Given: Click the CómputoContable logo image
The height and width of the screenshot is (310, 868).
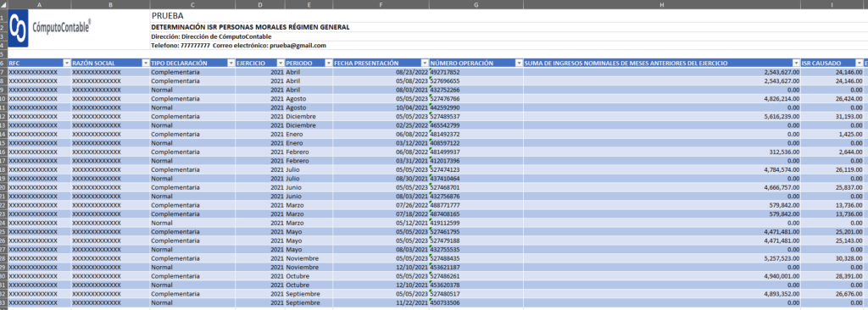Looking at the screenshot, I should click(x=51, y=28).
